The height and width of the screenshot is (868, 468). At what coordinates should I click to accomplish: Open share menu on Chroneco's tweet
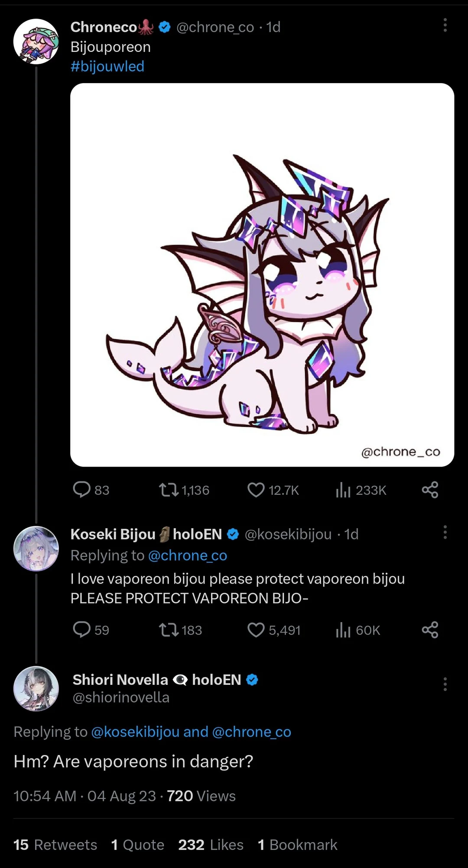coord(430,490)
